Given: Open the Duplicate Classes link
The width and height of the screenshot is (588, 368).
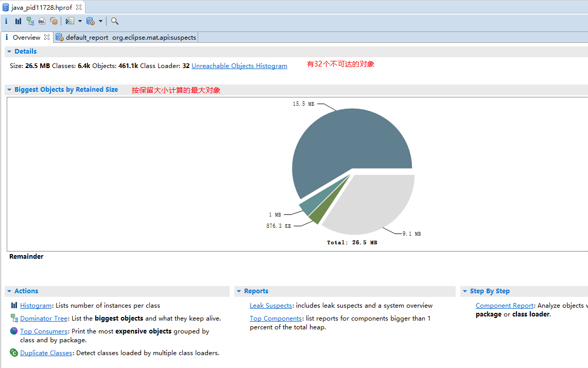Looking at the screenshot, I should point(46,353).
